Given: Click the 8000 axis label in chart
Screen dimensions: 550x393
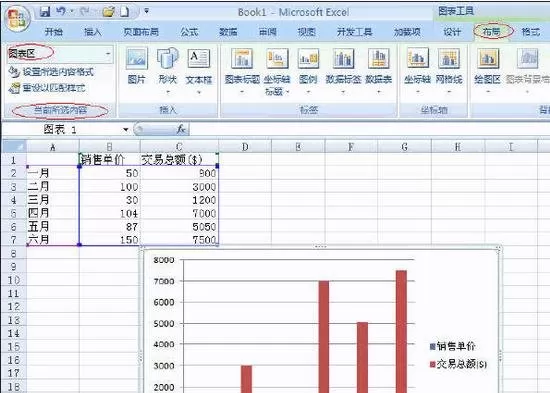Looking at the screenshot, I should pyautogui.click(x=164, y=260).
